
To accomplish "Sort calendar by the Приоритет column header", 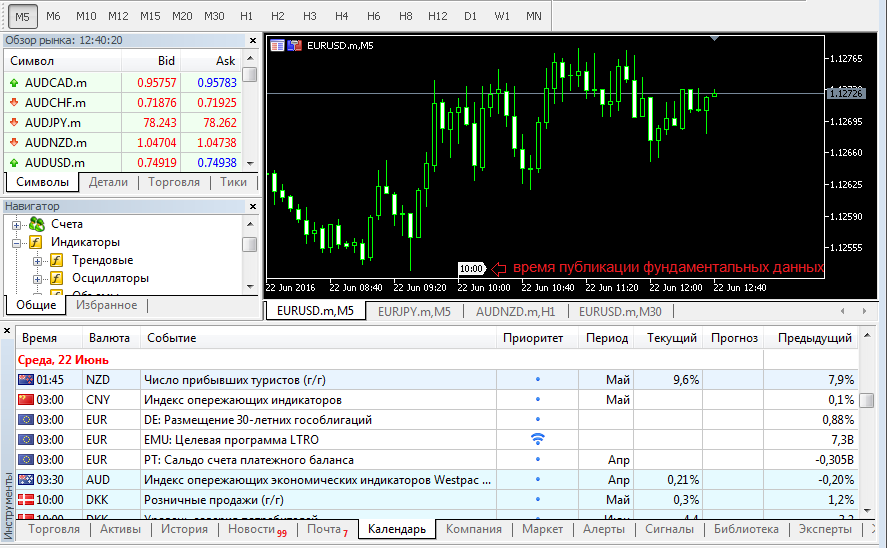I will coord(533,338).
